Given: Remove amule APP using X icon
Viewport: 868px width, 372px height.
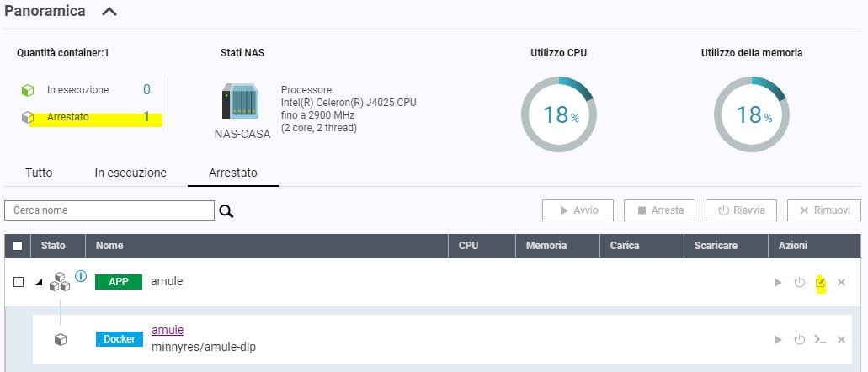Looking at the screenshot, I should [841, 283].
